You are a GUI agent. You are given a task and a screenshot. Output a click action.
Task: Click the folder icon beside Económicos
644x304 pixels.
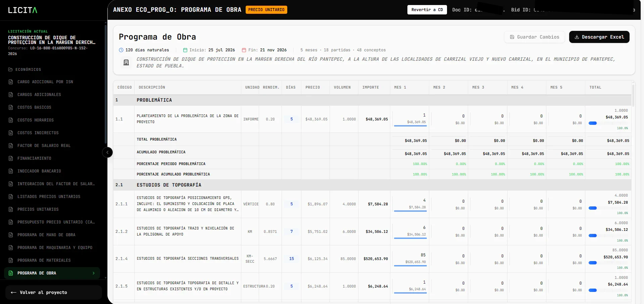pos(10,69)
